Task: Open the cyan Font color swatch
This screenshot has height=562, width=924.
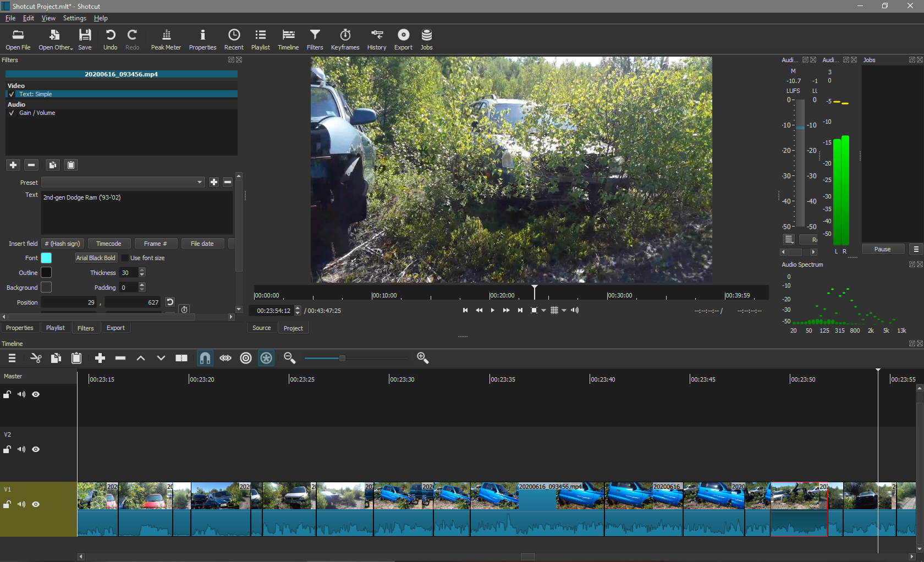Action: pyautogui.click(x=46, y=258)
